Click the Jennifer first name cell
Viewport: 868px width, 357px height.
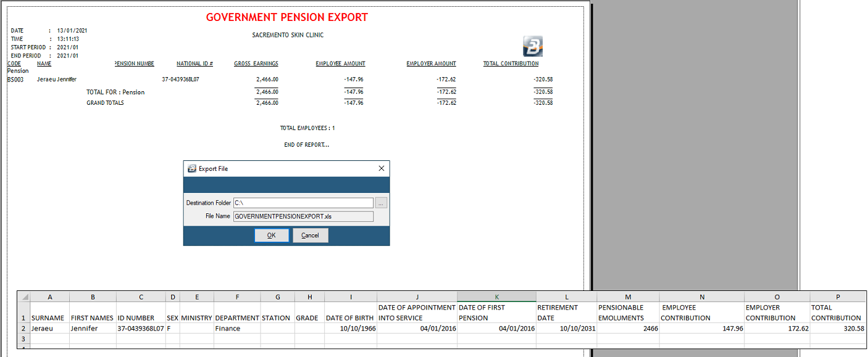point(93,329)
